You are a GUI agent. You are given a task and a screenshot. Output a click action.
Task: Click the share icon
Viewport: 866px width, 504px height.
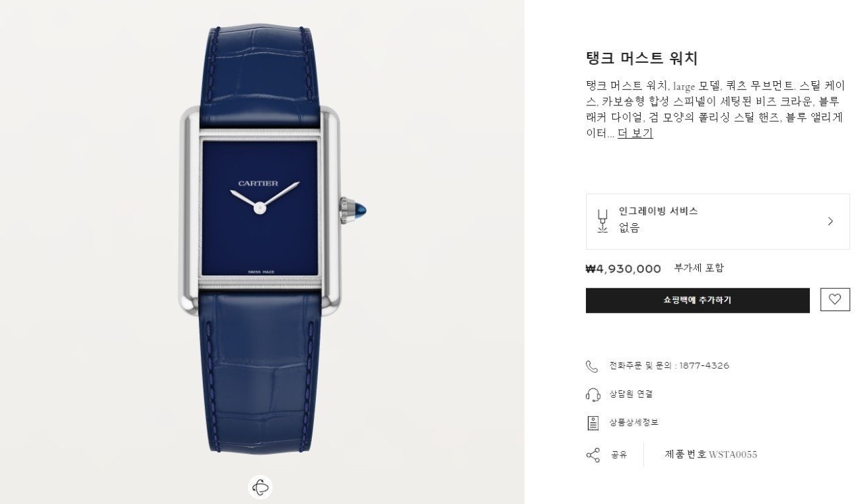pyautogui.click(x=593, y=455)
